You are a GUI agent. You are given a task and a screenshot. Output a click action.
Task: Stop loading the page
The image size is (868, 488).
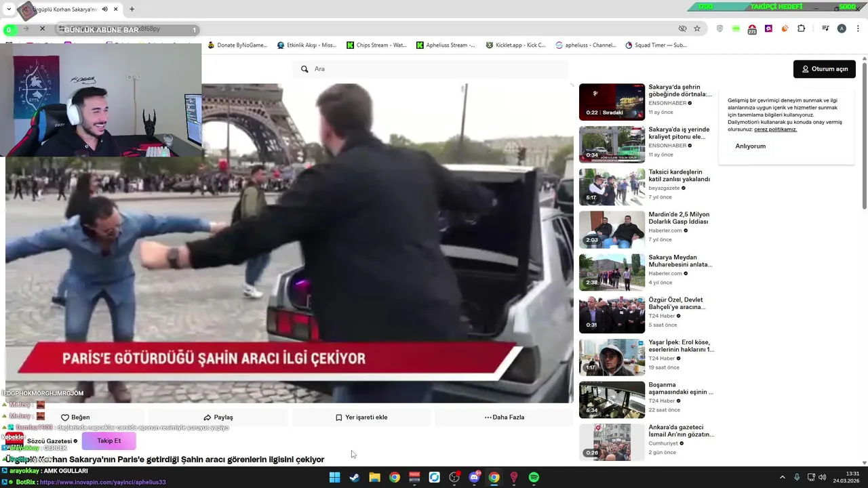[42, 28]
